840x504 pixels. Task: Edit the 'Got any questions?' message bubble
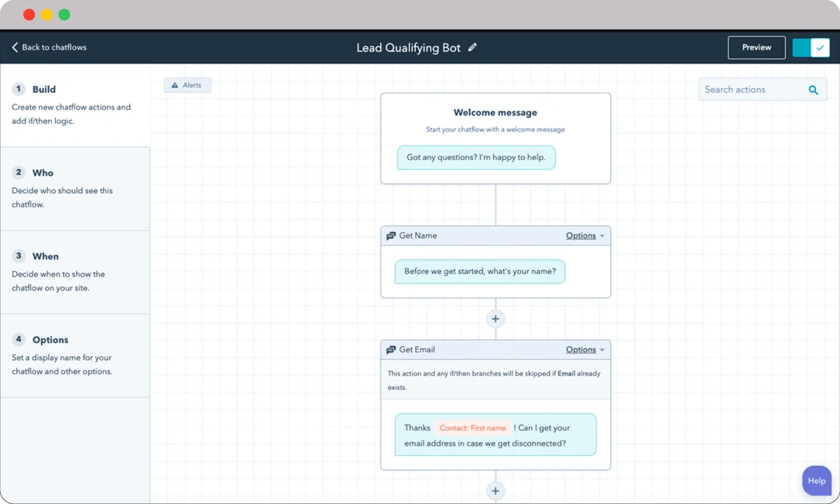tap(475, 157)
